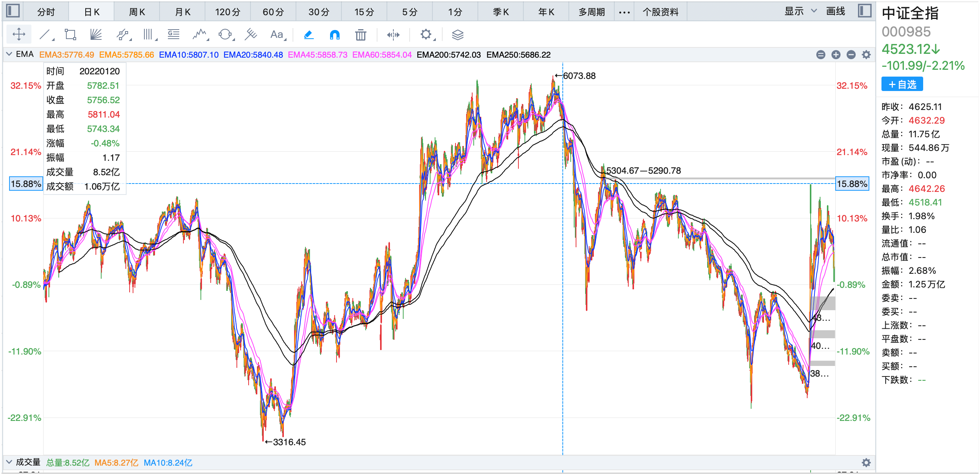Switch to the 周K tab
The width and height of the screenshot is (980, 474).
pos(136,12)
